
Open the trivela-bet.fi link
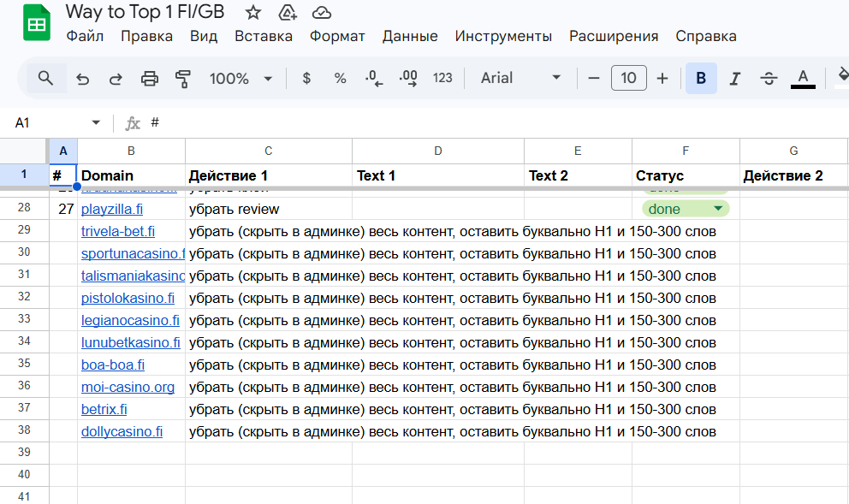[x=118, y=231]
